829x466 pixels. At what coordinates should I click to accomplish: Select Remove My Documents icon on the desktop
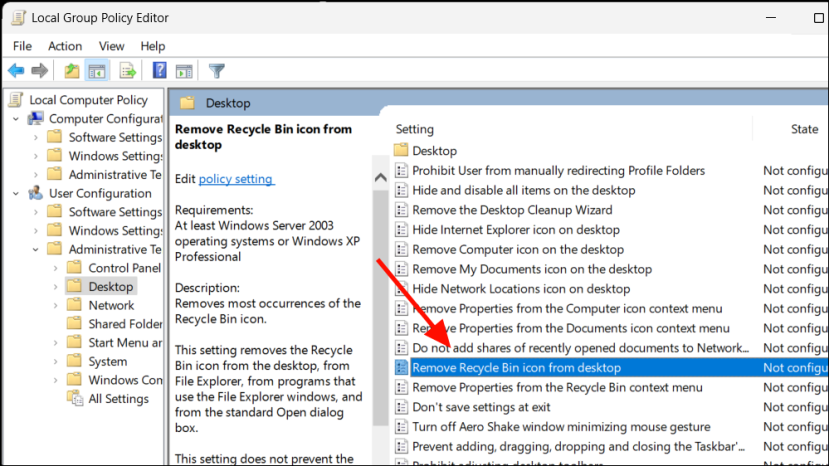coord(532,269)
